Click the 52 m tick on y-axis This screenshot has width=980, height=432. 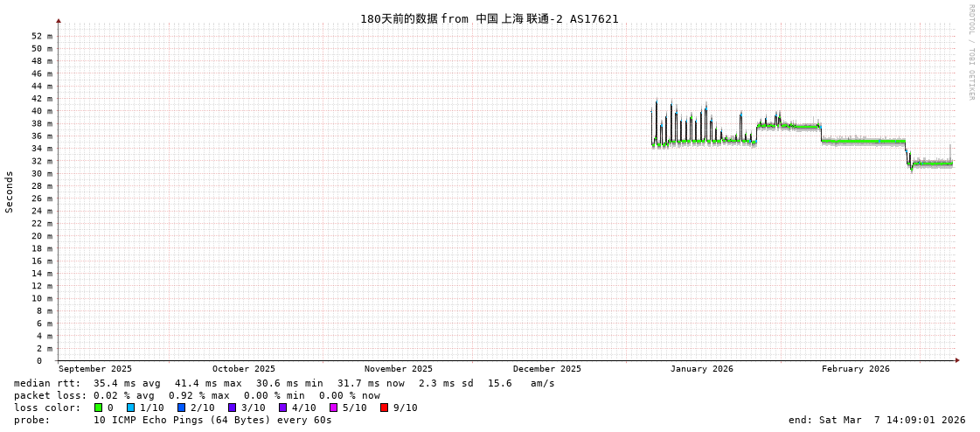point(42,36)
